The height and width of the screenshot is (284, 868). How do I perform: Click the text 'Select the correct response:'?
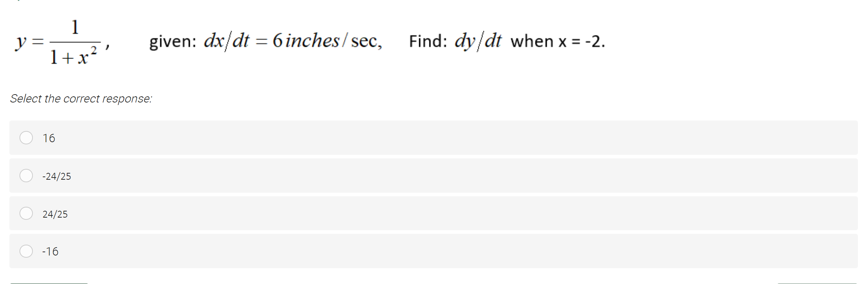[x=81, y=98]
